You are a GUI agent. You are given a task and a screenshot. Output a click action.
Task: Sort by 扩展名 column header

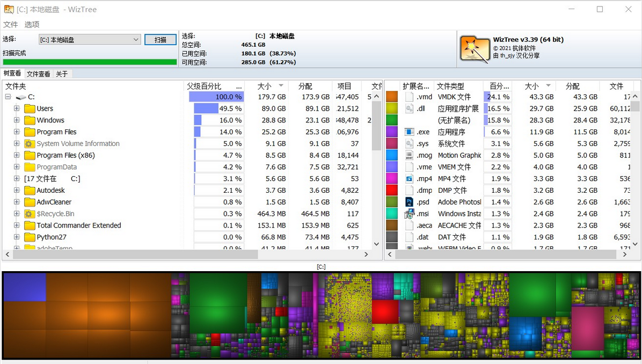point(416,86)
